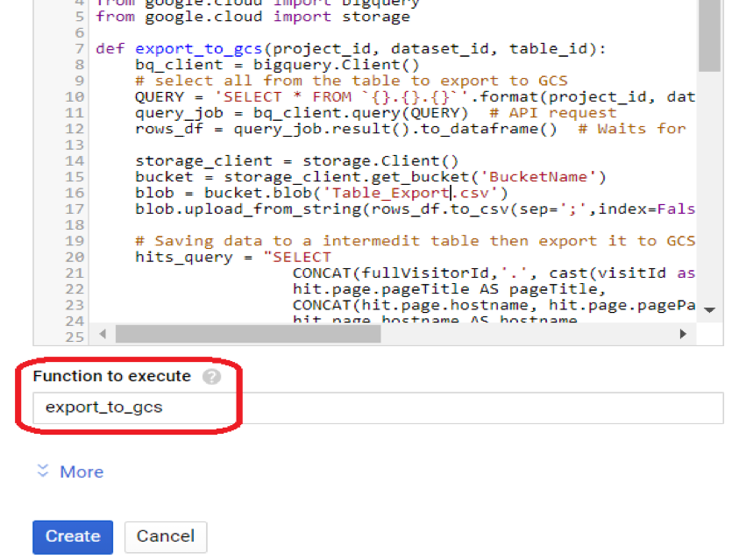Open the More link to reveal advanced settings
This screenshot has height=560, width=732.
pyautogui.click(x=82, y=471)
